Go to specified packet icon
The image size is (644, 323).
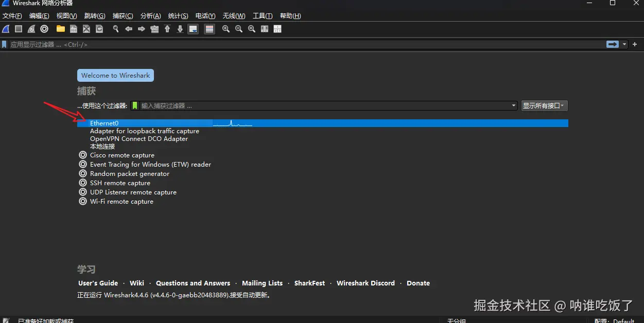[x=154, y=29]
